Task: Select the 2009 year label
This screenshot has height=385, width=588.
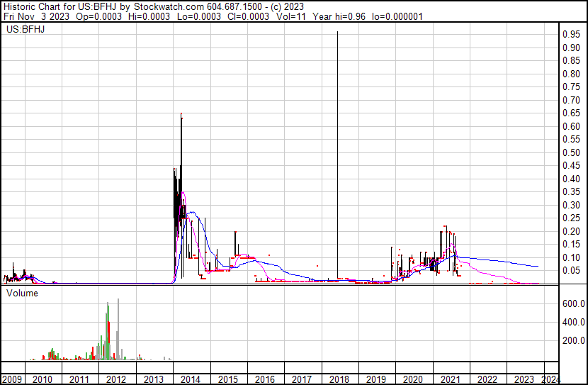Action: pyautogui.click(x=12, y=379)
